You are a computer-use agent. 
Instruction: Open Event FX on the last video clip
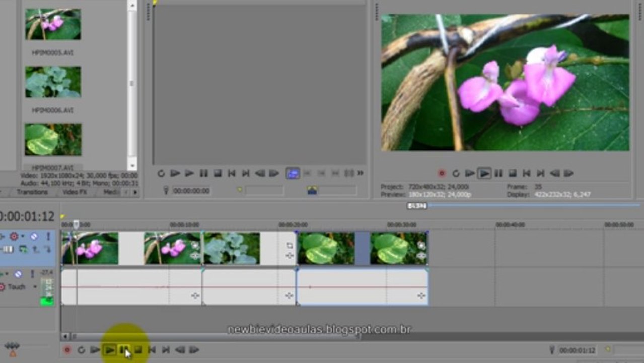pyautogui.click(x=421, y=256)
